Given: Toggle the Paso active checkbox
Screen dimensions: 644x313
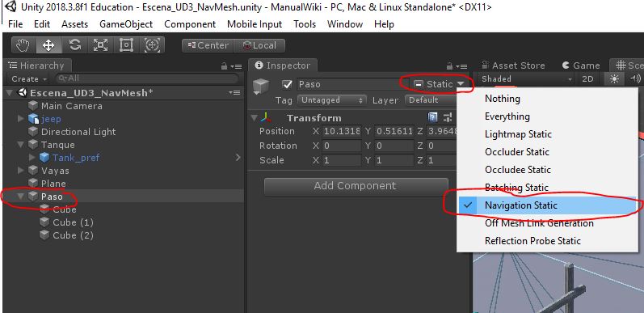Looking at the screenshot, I should coord(287,84).
